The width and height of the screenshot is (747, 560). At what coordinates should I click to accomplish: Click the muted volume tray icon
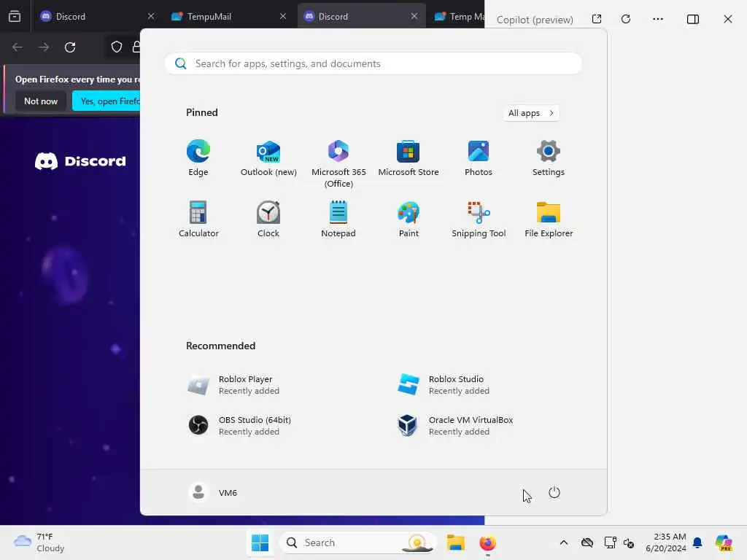(628, 542)
